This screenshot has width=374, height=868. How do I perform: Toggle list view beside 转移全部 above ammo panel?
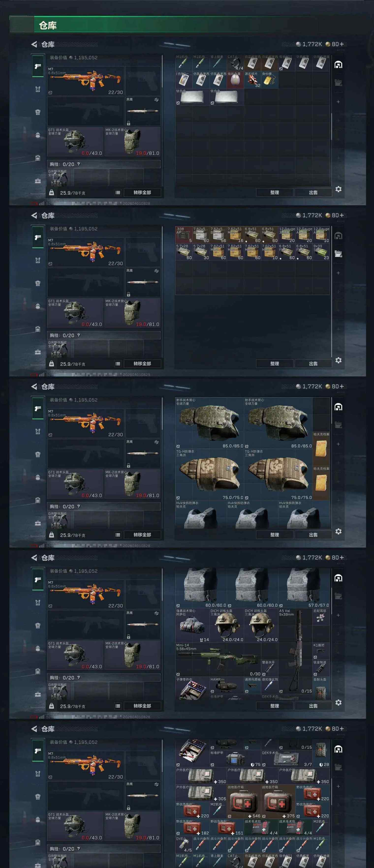point(118,364)
